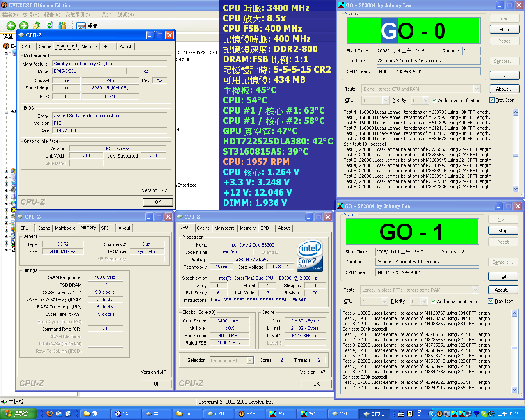
Task: Click the CPU-Z Mainboard window title icon
Action: coord(22,35)
